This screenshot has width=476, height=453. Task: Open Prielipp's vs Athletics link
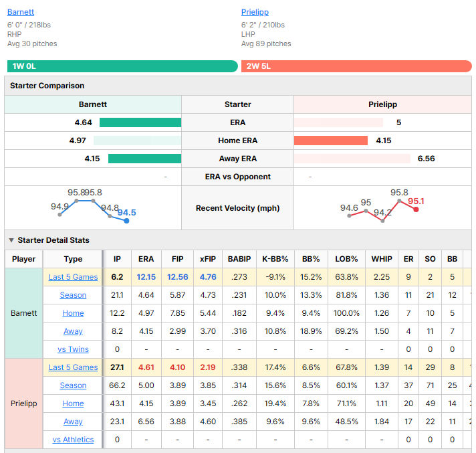[x=73, y=440]
